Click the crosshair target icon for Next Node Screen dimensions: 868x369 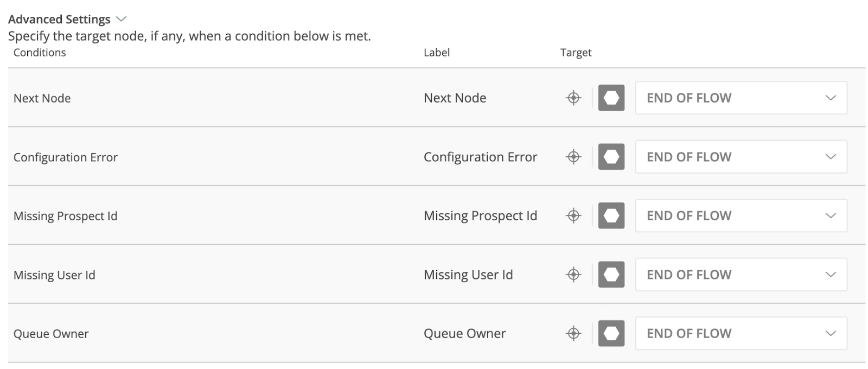click(573, 98)
